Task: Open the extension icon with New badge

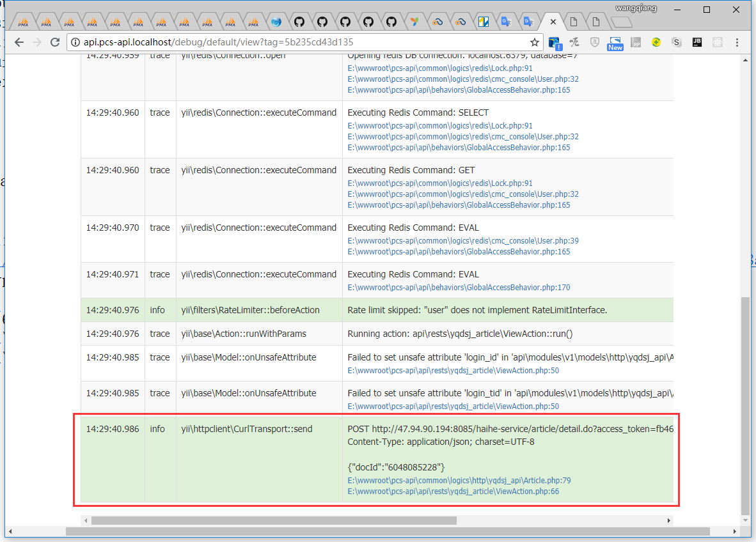Action: (615, 43)
